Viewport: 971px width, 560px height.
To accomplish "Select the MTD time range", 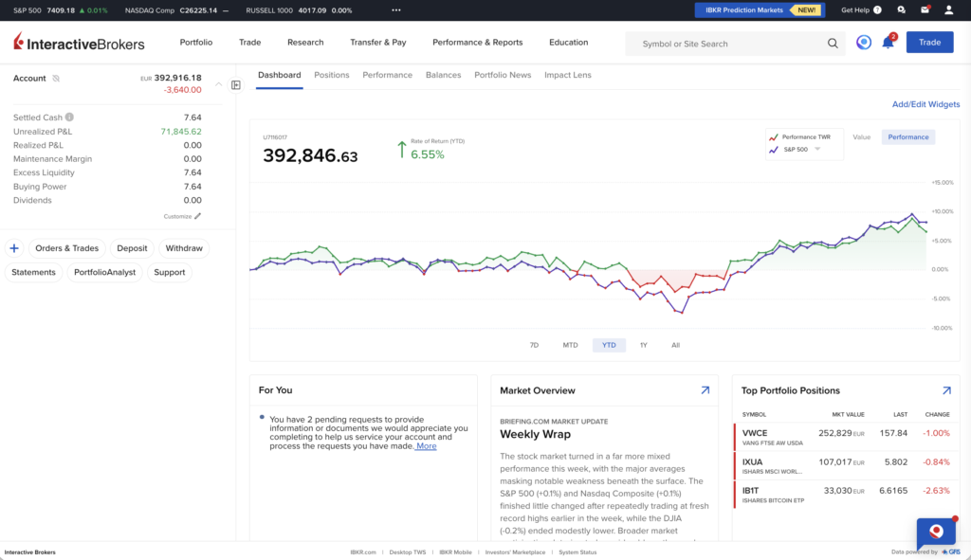I will tap(570, 345).
